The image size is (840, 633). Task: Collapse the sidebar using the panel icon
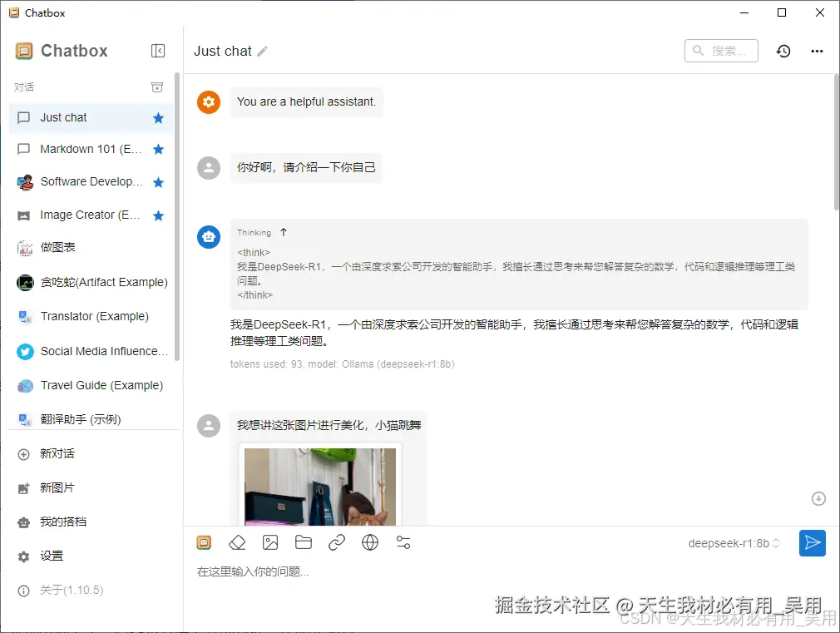[158, 51]
